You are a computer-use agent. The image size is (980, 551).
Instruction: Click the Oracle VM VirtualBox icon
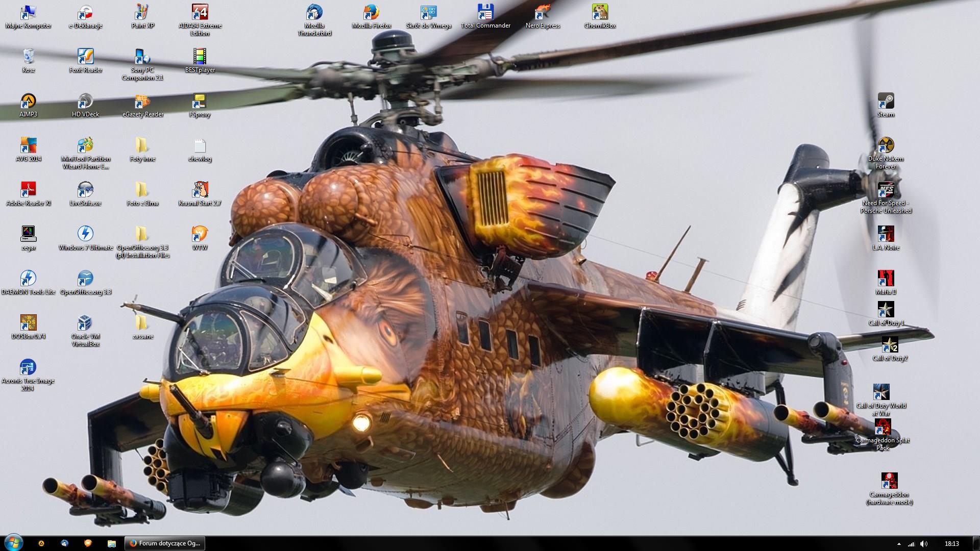(85, 323)
